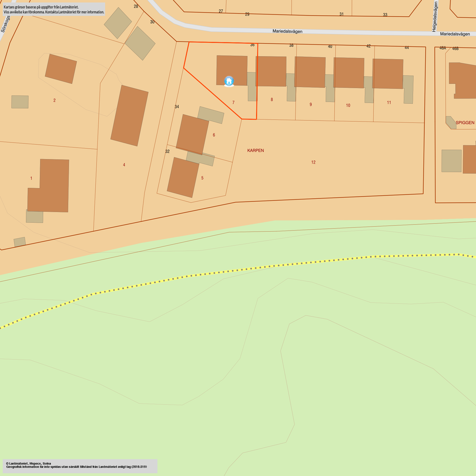Click house number 34 label
Image resolution: width=476 pixels, height=476 pixels.
pos(177,107)
